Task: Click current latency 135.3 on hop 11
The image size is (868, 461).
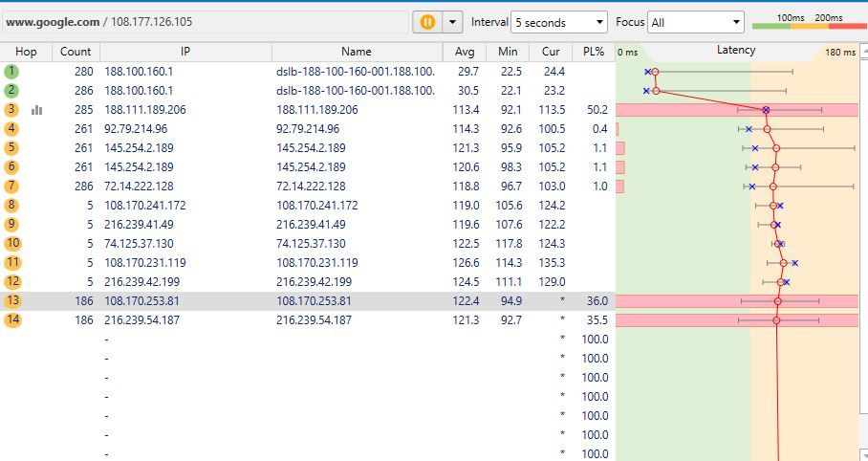Action: 552,263
